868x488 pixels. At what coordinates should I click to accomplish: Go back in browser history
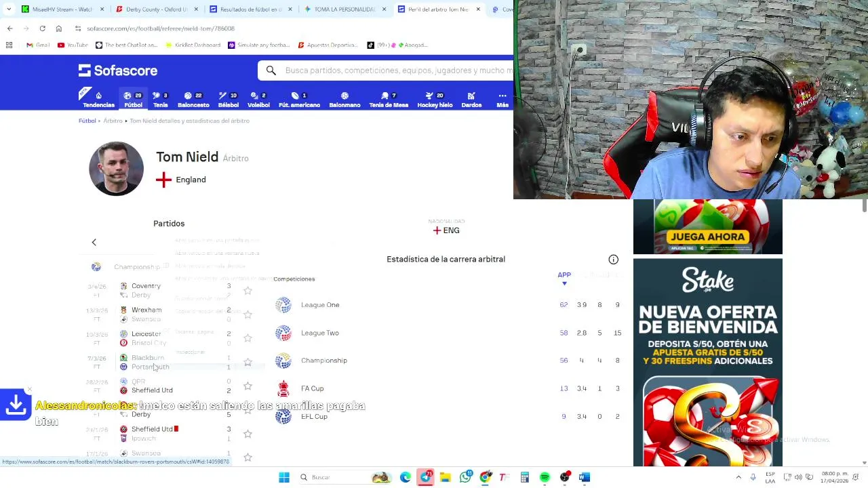click(x=9, y=28)
